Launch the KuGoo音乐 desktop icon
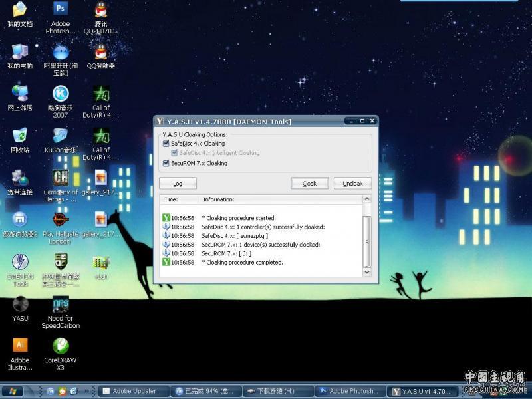This screenshot has width=532, height=399. pyautogui.click(x=61, y=136)
